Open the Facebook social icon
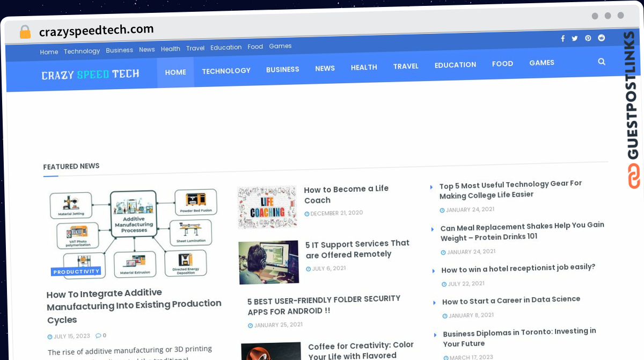 (x=562, y=39)
